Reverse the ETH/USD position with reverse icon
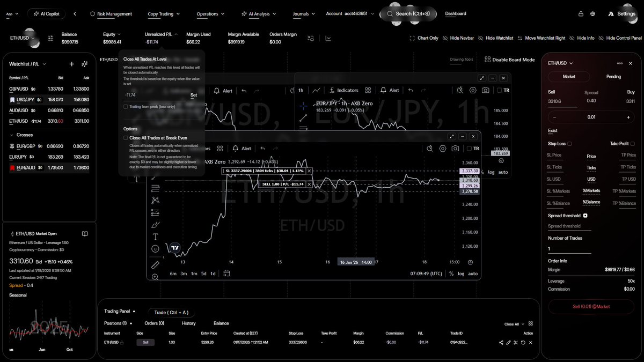This screenshot has width=644, height=362. 523,342
